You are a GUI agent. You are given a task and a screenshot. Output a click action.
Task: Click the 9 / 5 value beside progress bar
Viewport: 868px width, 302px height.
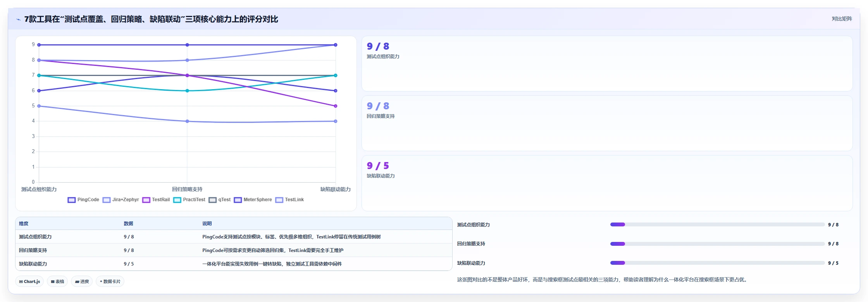[833, 263]
